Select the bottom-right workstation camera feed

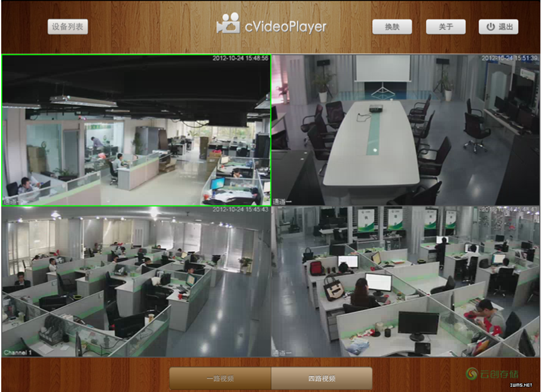click(x=405, y=282)
